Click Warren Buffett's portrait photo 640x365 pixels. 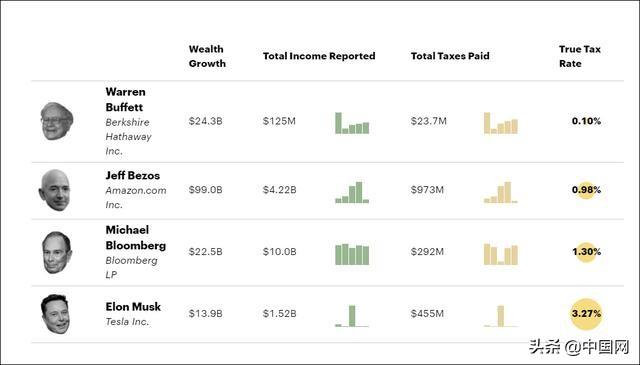pos(57,121)
